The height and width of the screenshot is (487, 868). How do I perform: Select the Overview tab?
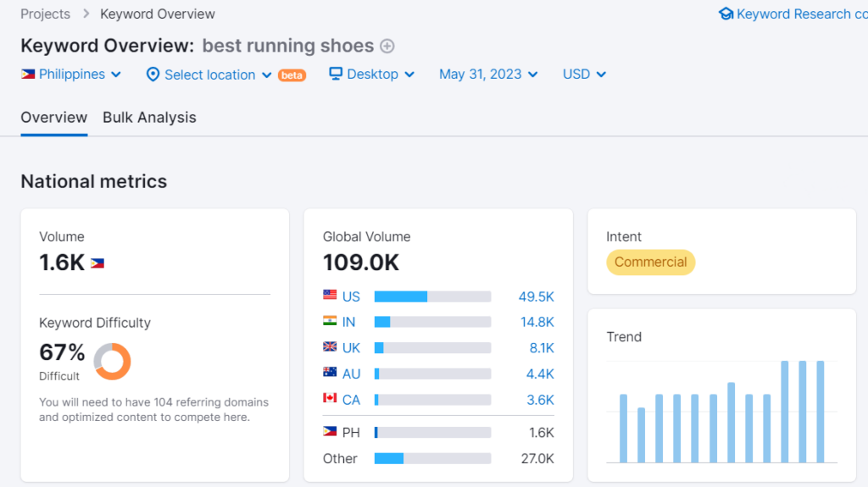coord(53,118)
